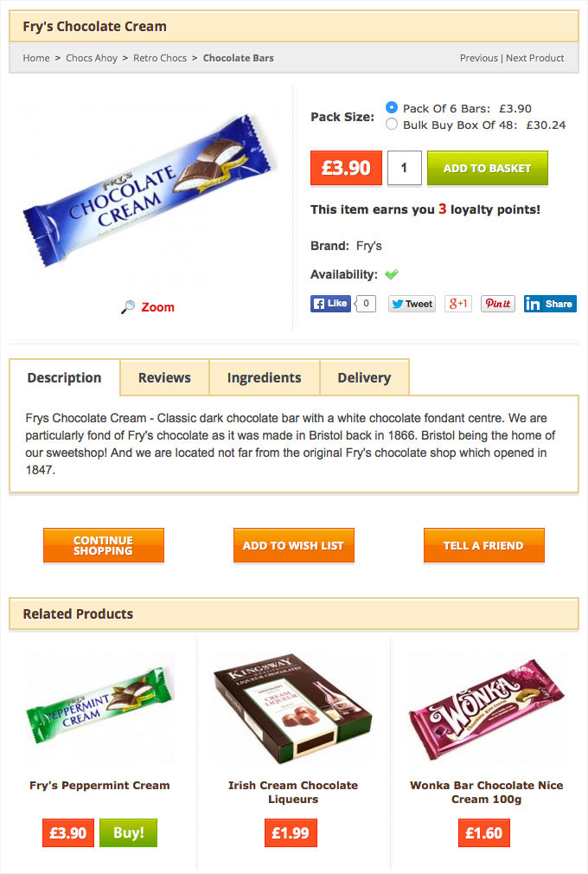Click the quantity input field
Image resolution: width=588 pixels, height=874 pixels.
(x=405, y=168)
